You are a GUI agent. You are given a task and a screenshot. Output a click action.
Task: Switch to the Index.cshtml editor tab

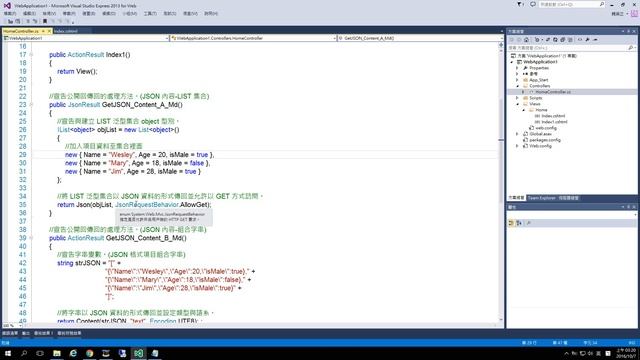coord(65,31)
